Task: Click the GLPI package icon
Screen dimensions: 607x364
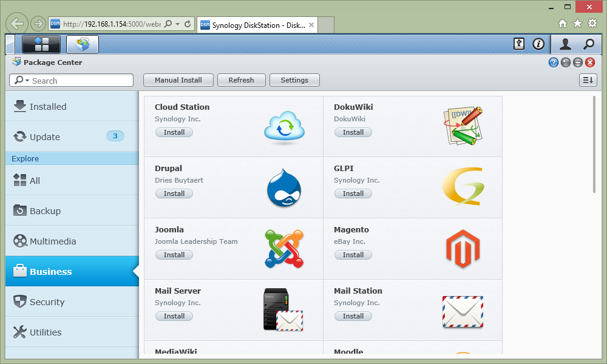Action: tap(463, 186)
